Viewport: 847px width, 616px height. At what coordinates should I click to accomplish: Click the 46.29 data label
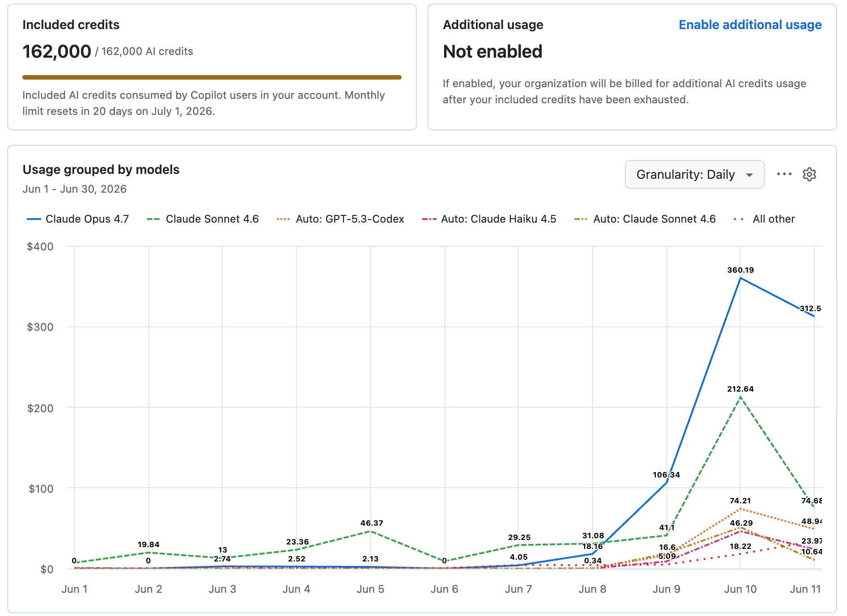pyautogui.click(x=741, y=523)
